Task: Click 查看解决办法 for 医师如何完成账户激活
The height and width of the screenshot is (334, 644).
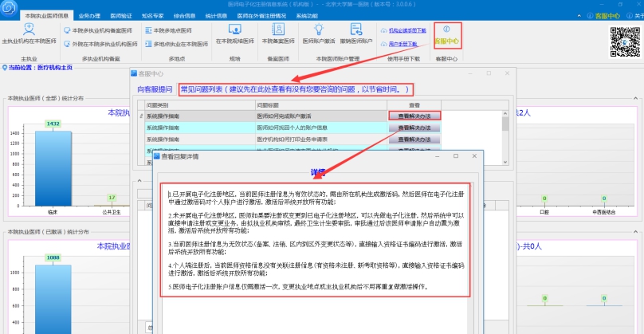Action: [x=414, y=116]
